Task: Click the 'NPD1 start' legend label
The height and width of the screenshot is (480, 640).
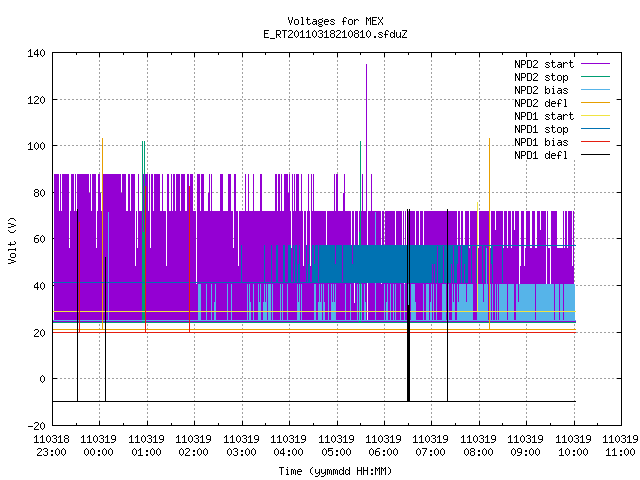Action: (544, 116)
